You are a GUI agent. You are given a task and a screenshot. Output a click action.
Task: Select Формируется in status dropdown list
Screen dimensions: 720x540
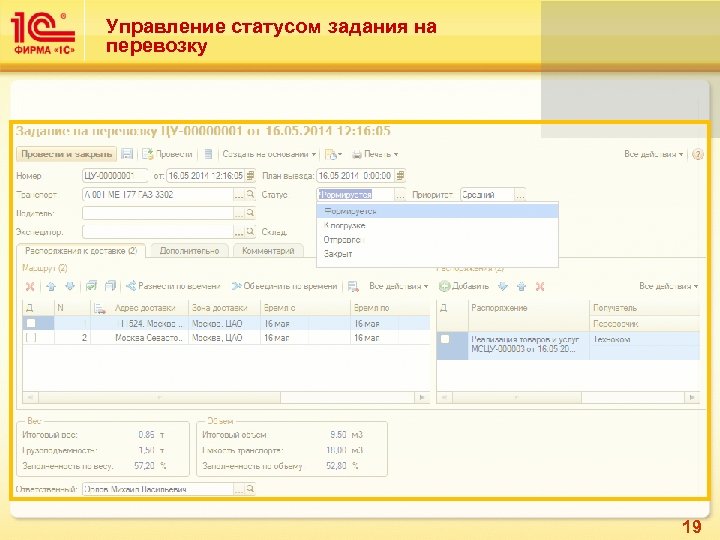tap(437, 211)
